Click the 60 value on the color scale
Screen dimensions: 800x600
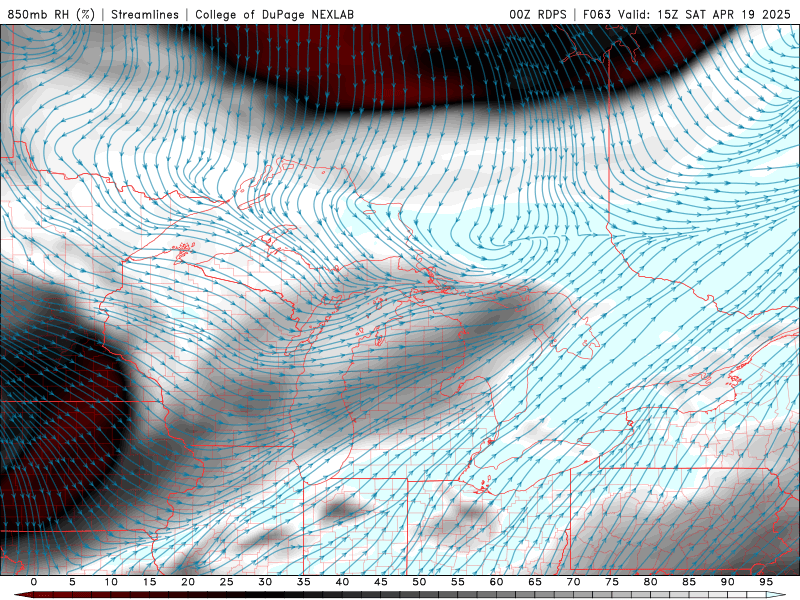[496, 582]
